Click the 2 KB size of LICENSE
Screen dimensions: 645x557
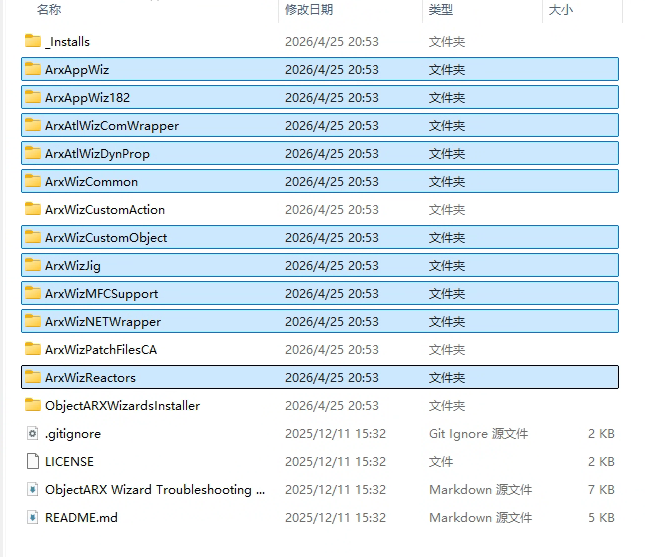(601, 461)
